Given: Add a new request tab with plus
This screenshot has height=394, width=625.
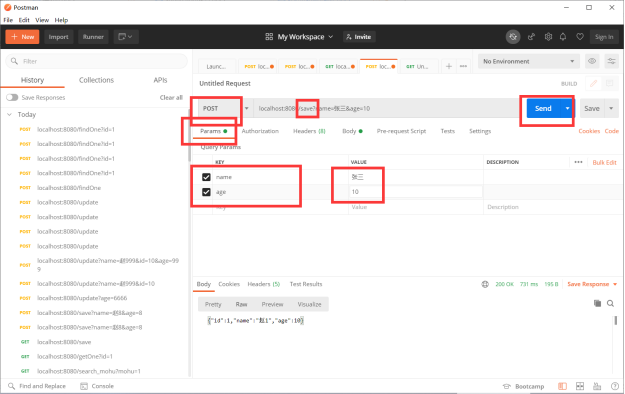Looking at the screenshot, I should [x=449, y=66].
